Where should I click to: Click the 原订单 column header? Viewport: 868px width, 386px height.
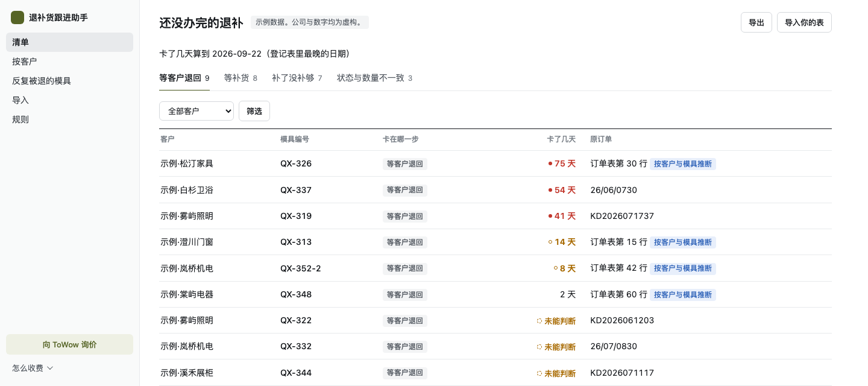[601, 139]
